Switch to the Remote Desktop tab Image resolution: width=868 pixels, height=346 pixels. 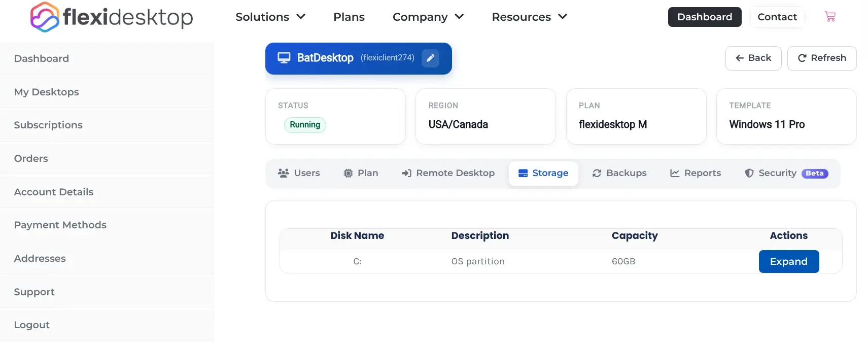(x=448, y=173)
